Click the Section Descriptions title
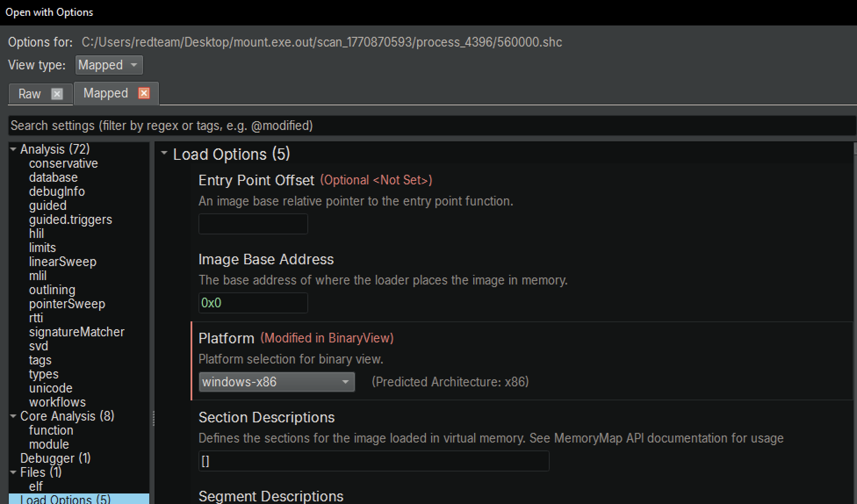The image size is (857, 504). pos(266,417)
